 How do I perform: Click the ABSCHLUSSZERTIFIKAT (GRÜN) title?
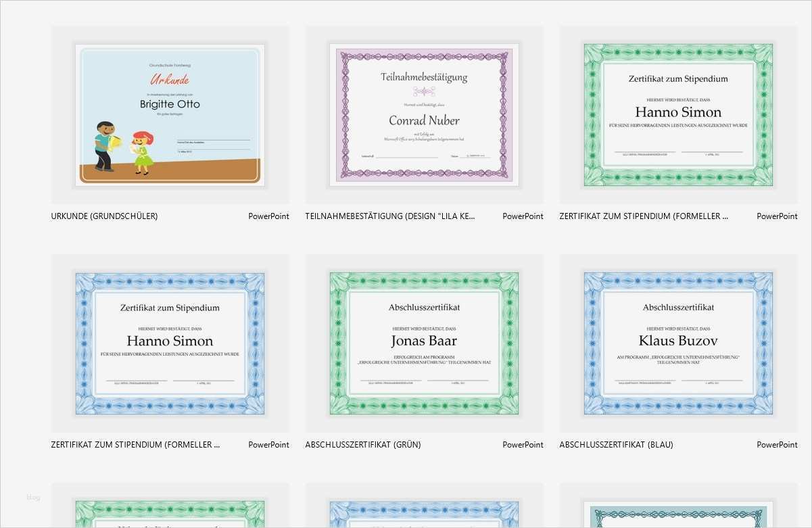363,445
